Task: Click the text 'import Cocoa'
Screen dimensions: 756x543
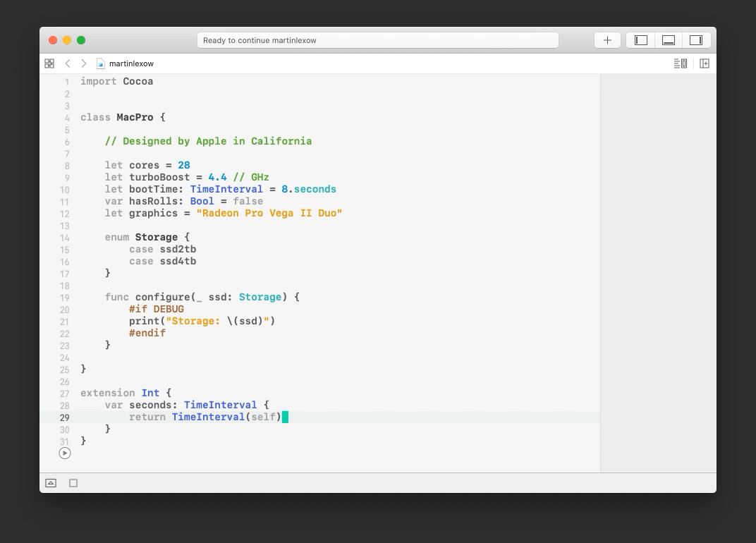Action: tap(116, 82)
